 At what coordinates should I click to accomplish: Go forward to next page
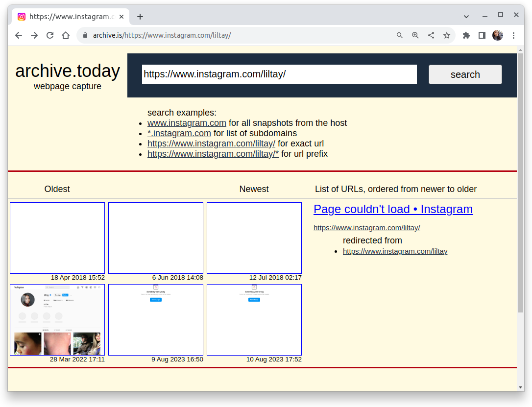click(34, 35)
